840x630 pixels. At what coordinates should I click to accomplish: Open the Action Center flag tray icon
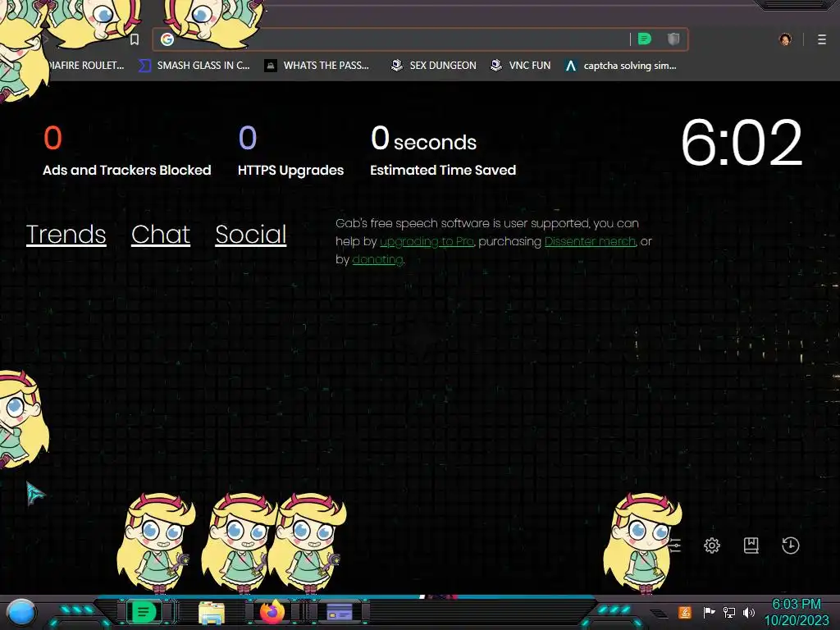pyautogui.click(x=709, y=612)
